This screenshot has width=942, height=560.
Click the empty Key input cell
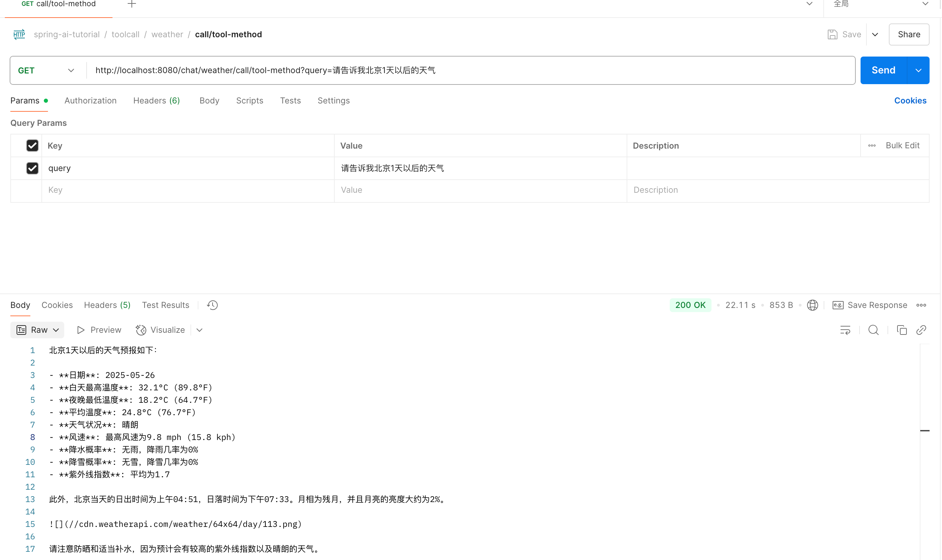click(188, 190)
